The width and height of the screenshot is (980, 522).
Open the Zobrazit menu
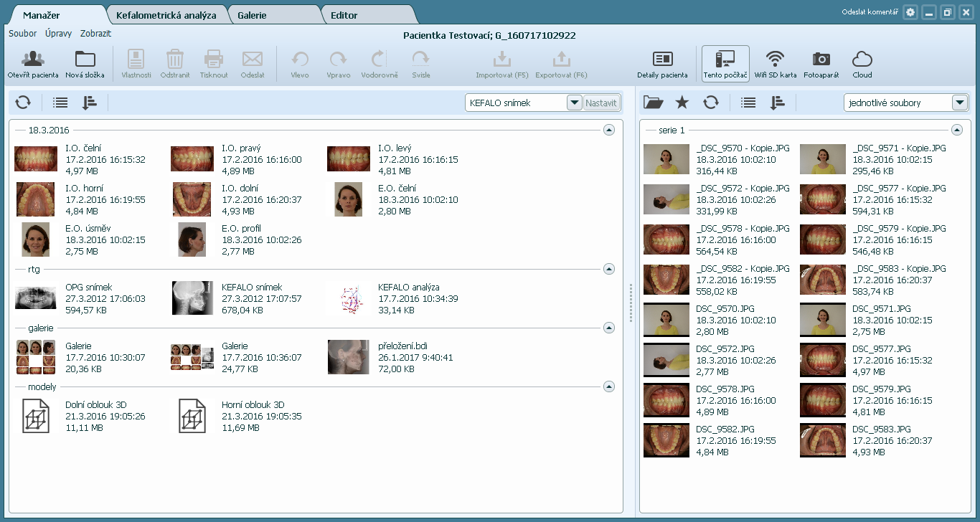95,34
